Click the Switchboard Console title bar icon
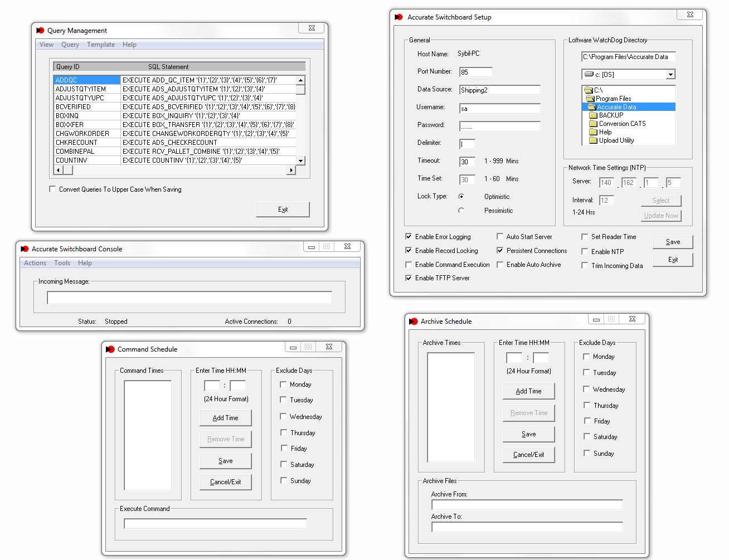 [25, 249]
